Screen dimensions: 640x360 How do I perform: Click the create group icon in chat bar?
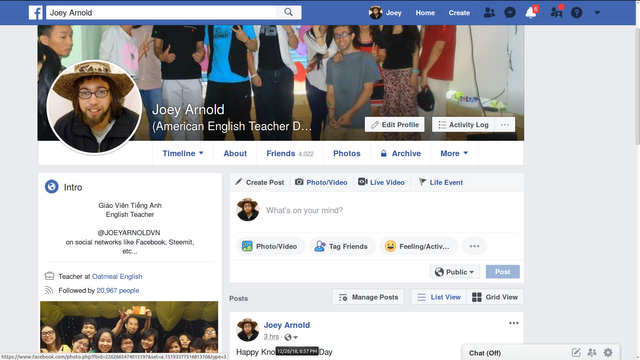[592, 353]
